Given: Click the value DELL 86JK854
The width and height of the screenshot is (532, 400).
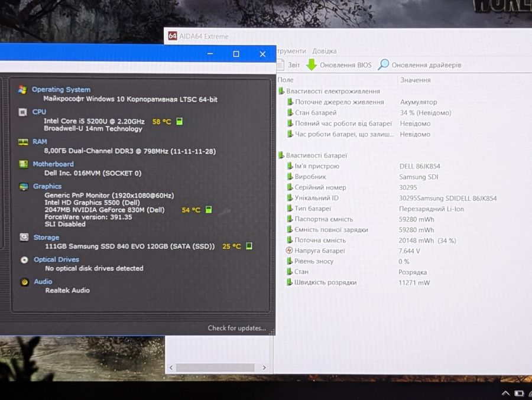Looking at the screenshot, I should coord(420,166).
